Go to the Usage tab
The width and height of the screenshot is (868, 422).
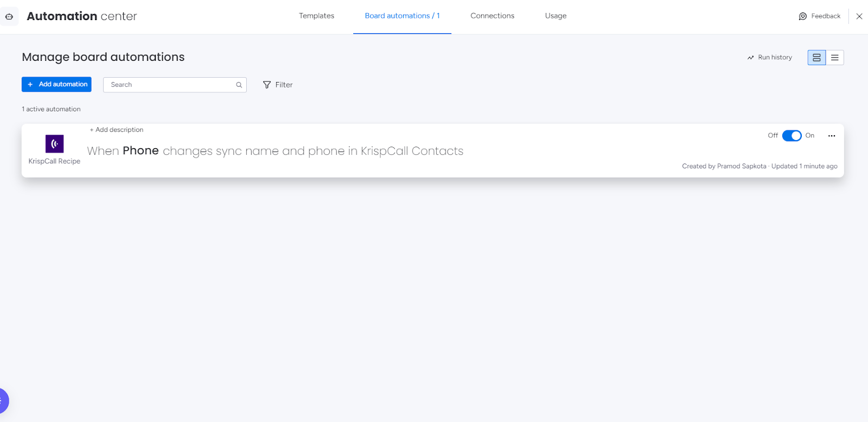(x=556, y=16)
